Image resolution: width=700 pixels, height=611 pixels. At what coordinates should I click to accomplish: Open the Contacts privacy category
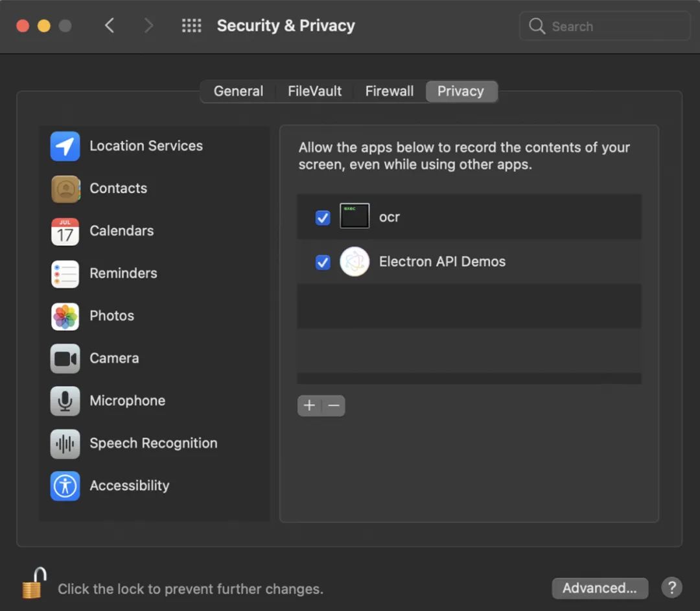tap(118, 189)
